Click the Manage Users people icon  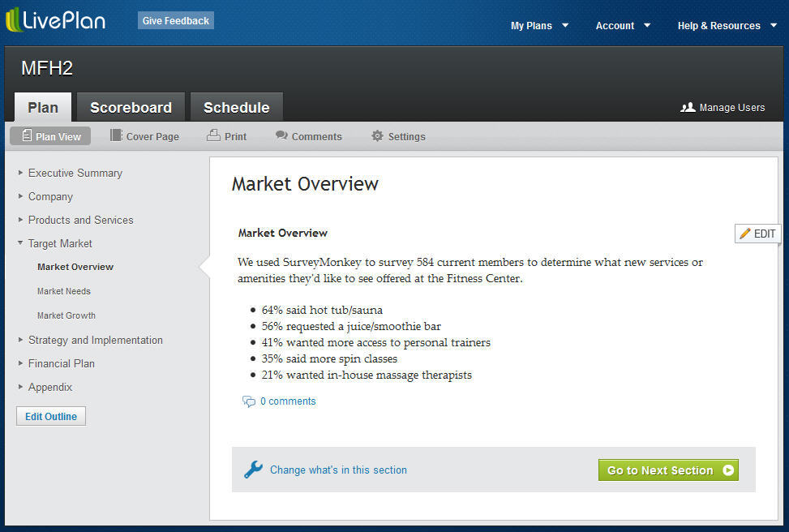click(688, 107)
